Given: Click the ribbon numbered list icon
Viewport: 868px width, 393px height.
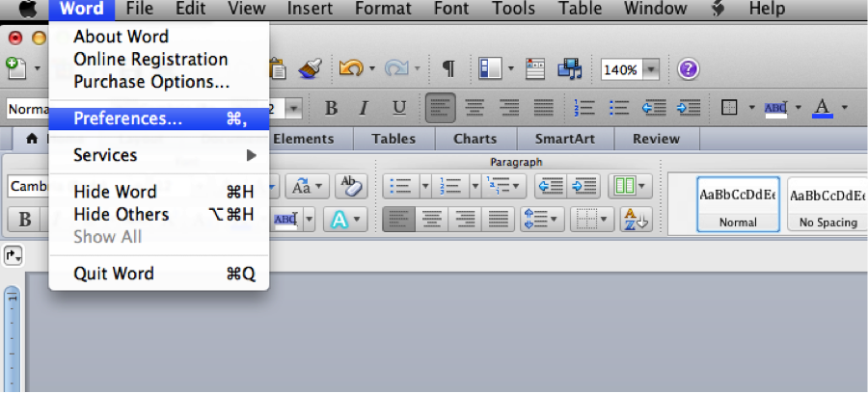Looking at the screenshot, I should tap(450, 186).
